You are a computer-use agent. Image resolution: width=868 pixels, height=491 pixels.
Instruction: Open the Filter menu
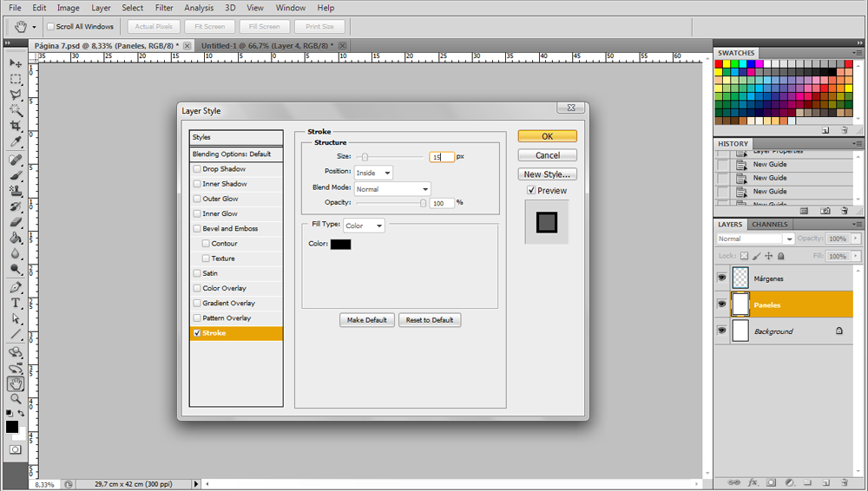(x=164, y=8)
